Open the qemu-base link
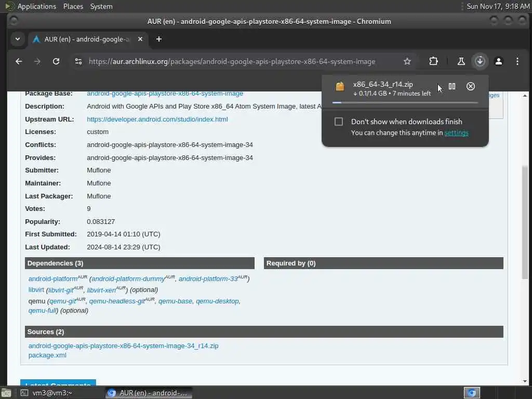Viewport: 532px width, 399px height. point(175,301)
